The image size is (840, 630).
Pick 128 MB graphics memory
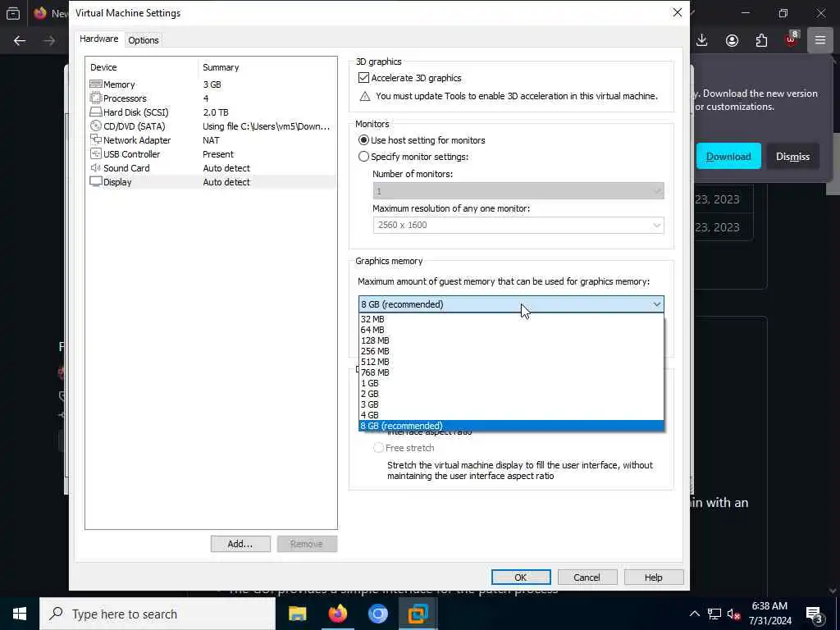(511, 340)
